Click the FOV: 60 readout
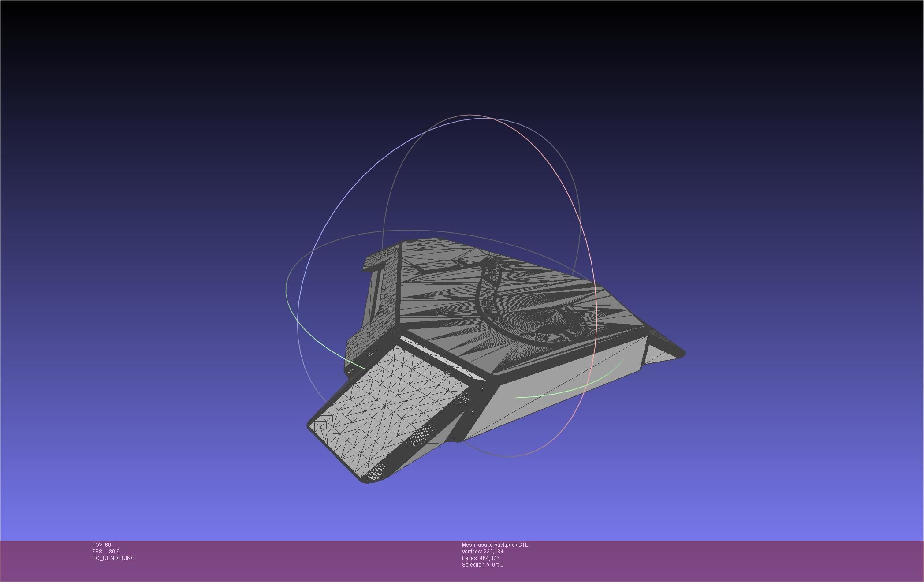 point(101,545)
